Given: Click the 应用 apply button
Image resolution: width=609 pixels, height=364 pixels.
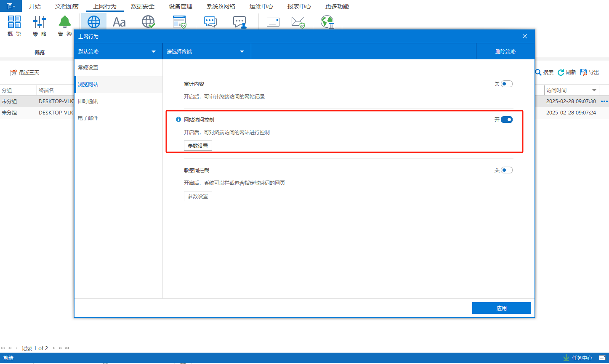Looking at the screenshot, I should [x=501, y=308].
